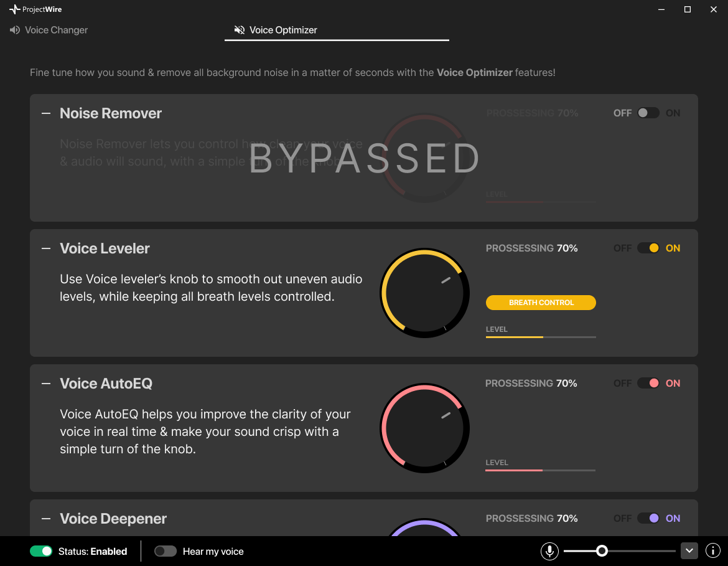The image size is (728, 566).
Task: Click the ProjectWire logo icon
Action: pyautogui.click(x=14, y=9)
